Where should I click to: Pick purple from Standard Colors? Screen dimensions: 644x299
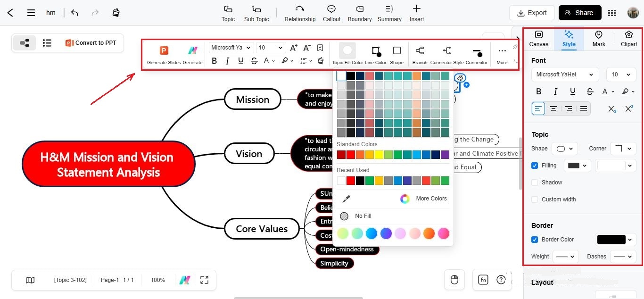[445, 155]
